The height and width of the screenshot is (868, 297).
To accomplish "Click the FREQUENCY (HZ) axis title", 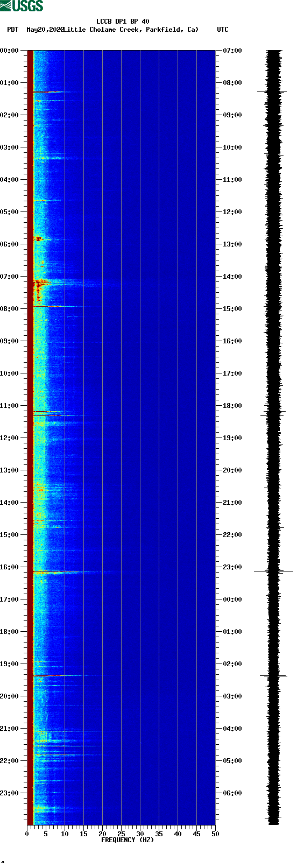I will coord(128,840).
